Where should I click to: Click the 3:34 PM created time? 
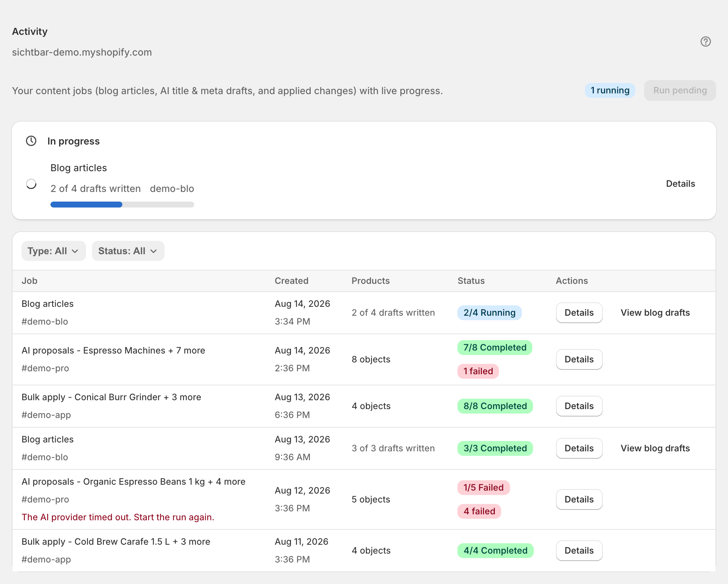292,322
